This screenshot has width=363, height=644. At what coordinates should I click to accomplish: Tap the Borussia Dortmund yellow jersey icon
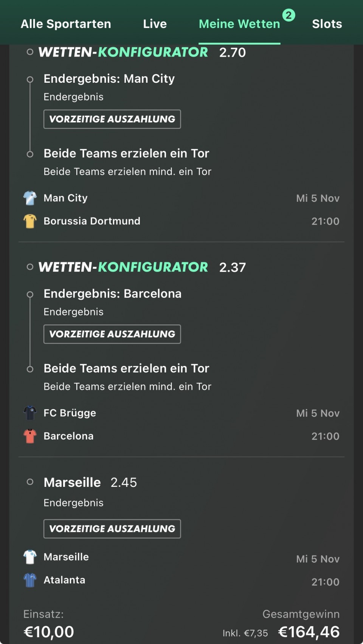[x=30, y=221]
